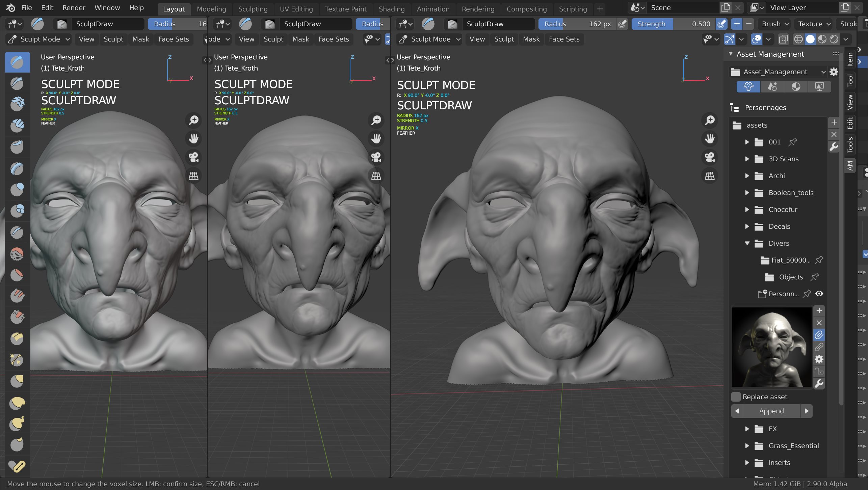Pin the 001 assets folder
The height and width of the screenshot is (490, 868).
[792, 142]
